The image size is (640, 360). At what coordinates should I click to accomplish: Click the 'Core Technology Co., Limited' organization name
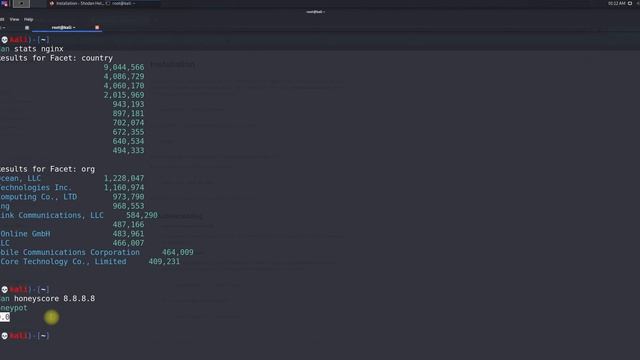pyautogui.click(x=63, y=262)
